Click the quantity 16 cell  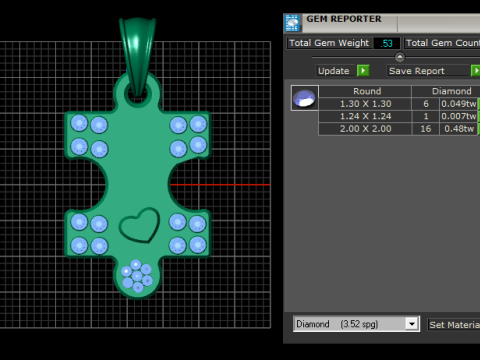(426, 129)
